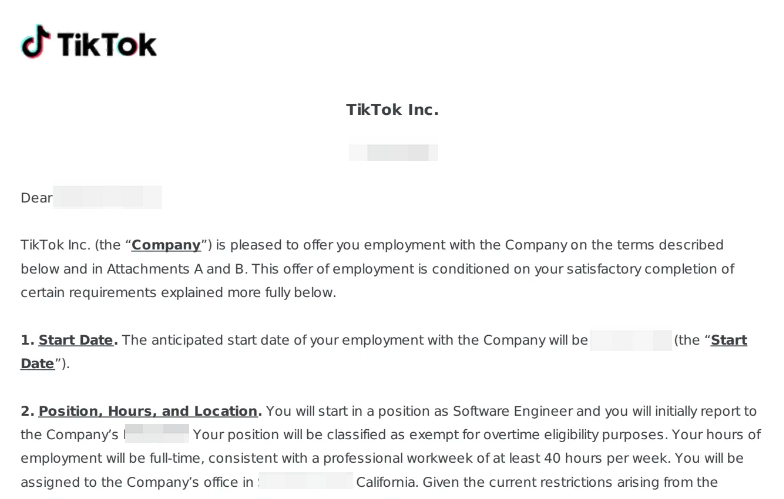This screenshot has height=499, width=784.
Task: Click the section number 1. label
Action: pos(27,340)
